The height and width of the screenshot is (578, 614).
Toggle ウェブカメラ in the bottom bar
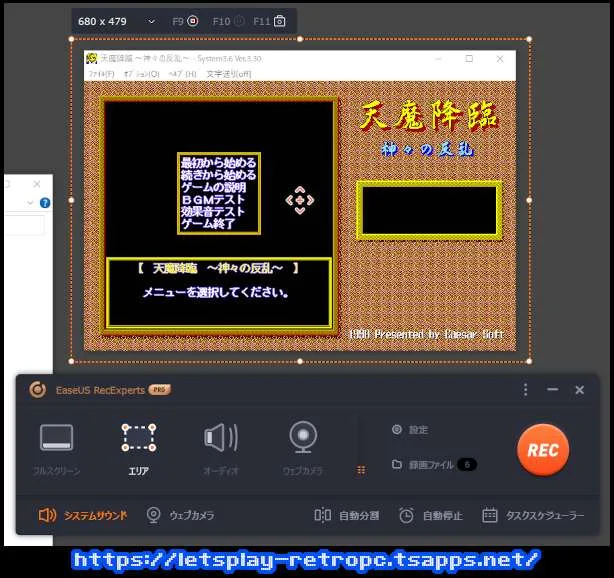point(180,515)
